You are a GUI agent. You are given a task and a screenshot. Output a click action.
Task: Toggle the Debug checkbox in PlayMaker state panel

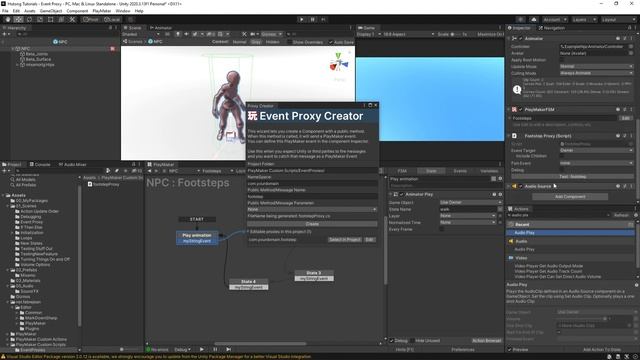coord(392,340)
